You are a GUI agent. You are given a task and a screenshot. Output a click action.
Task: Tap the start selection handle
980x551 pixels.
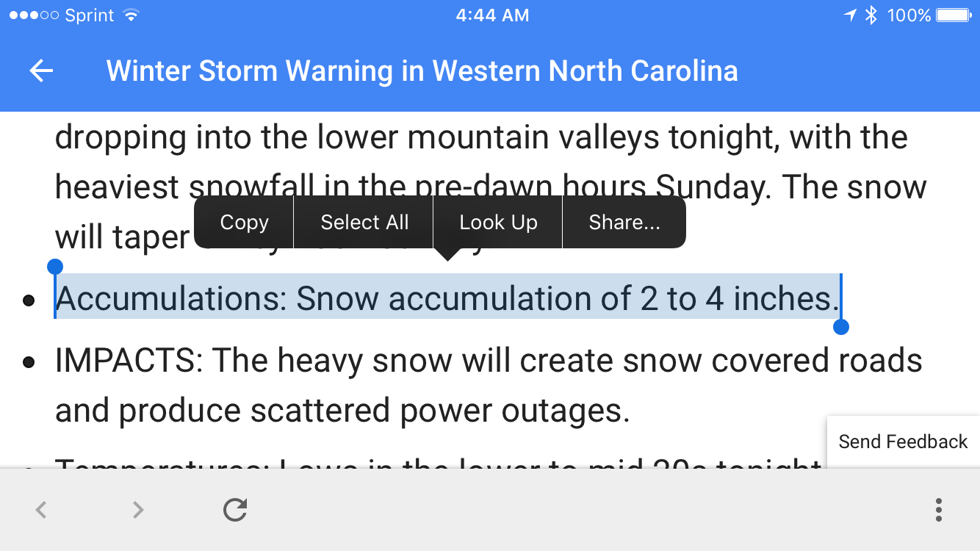tap(54, 266)
